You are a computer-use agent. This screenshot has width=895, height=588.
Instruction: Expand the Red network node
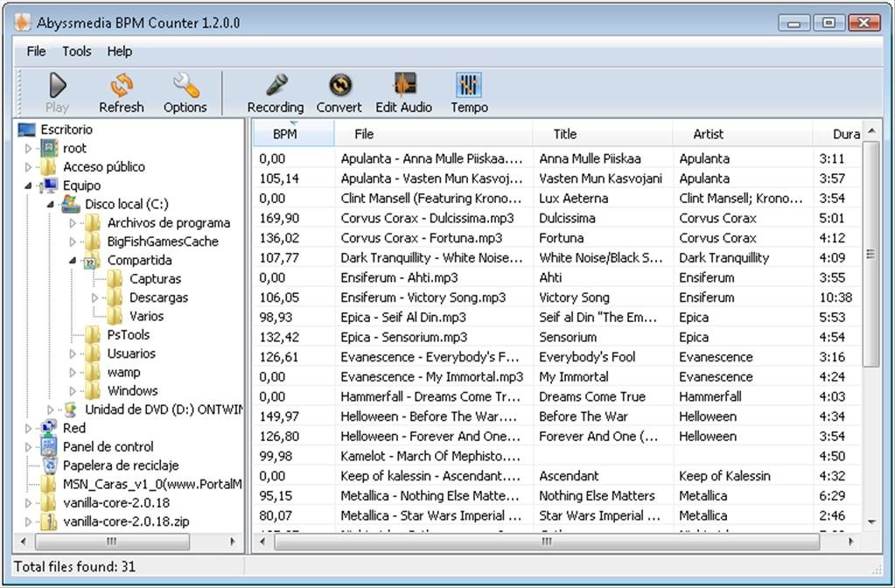coord(29,428)
